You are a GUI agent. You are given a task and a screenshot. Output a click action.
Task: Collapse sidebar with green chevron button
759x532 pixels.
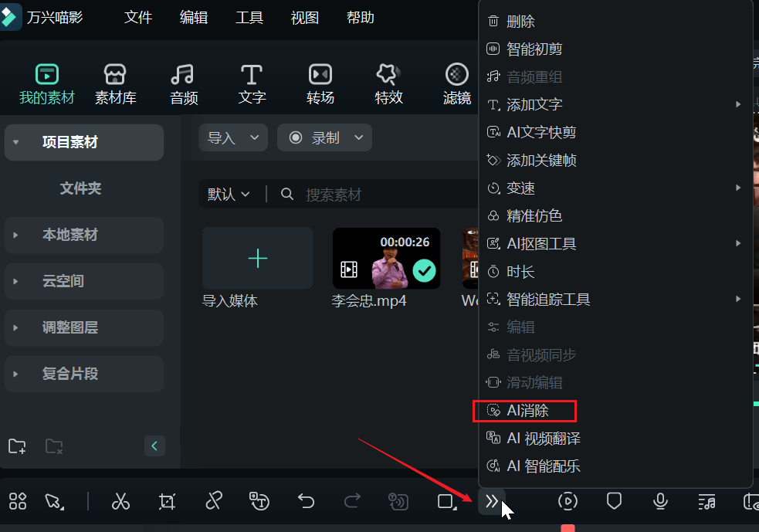(154, 446)
